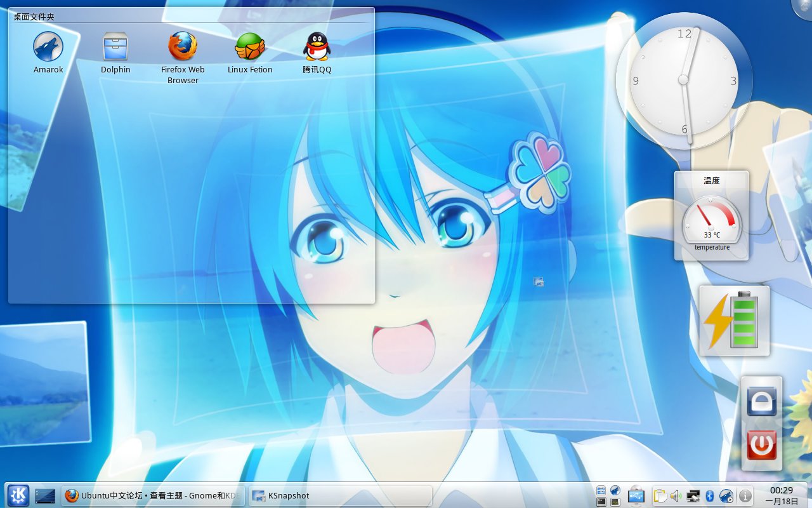Open Dolphin from the panel quicklaunch

tap(601, 490)
